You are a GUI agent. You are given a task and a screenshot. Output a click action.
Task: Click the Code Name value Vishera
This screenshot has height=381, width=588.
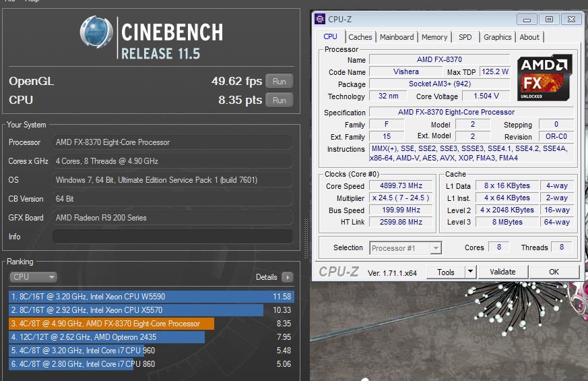[405, 71]
